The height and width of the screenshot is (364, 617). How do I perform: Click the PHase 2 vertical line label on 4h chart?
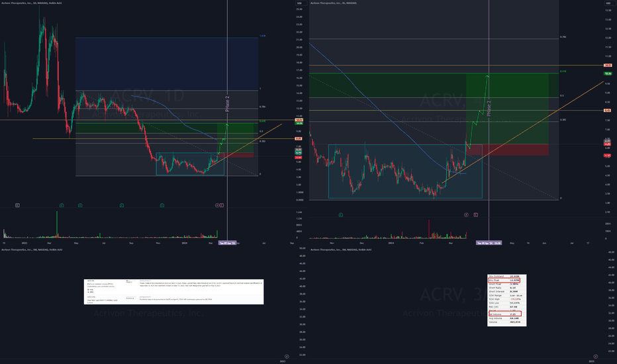coord(489,109)
